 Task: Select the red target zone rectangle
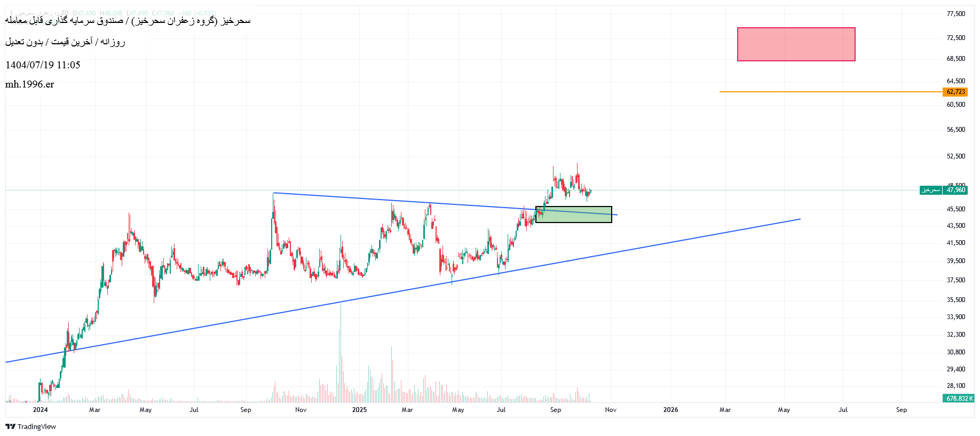point(796,44)
